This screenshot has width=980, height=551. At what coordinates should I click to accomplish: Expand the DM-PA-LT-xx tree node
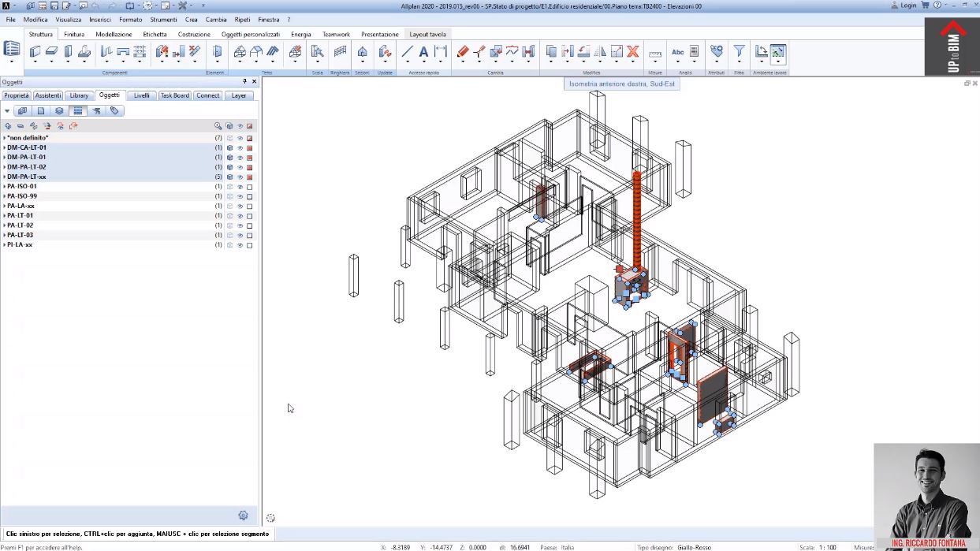(4, 177)
